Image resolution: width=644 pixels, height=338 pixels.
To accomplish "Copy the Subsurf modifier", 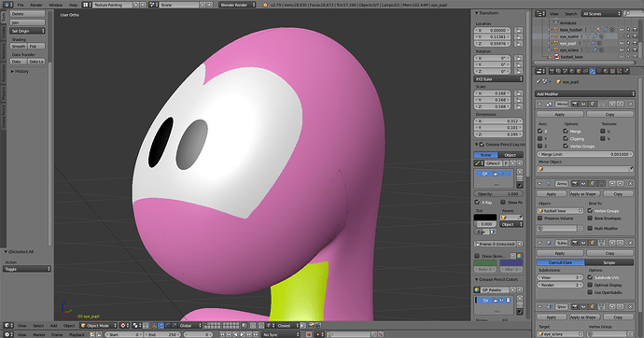I will pyautogui.click(x=609, y=253).
